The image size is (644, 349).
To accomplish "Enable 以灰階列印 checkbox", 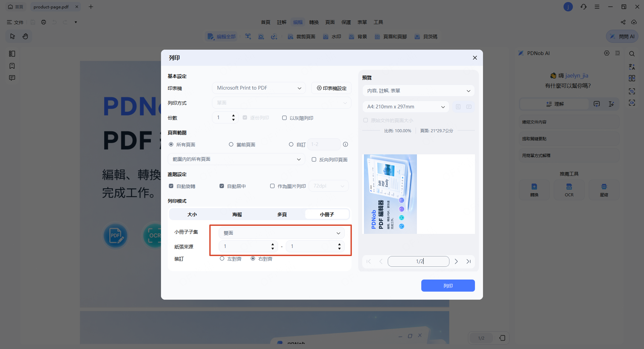I will pos(284,118).
